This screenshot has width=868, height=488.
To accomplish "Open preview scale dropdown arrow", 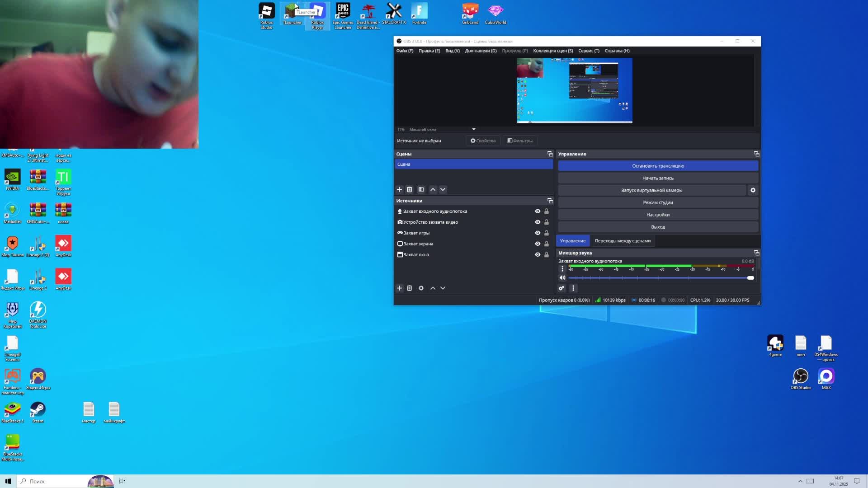I will click(x=474, y=130).
